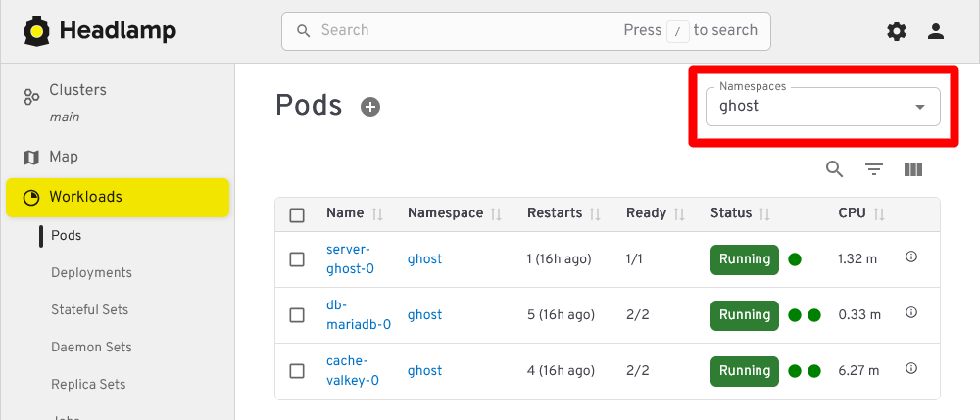Click the Map icon in sidebar
Image resolution: width=980 pixels, height=420 pixels.
click(x=31, y=158)
